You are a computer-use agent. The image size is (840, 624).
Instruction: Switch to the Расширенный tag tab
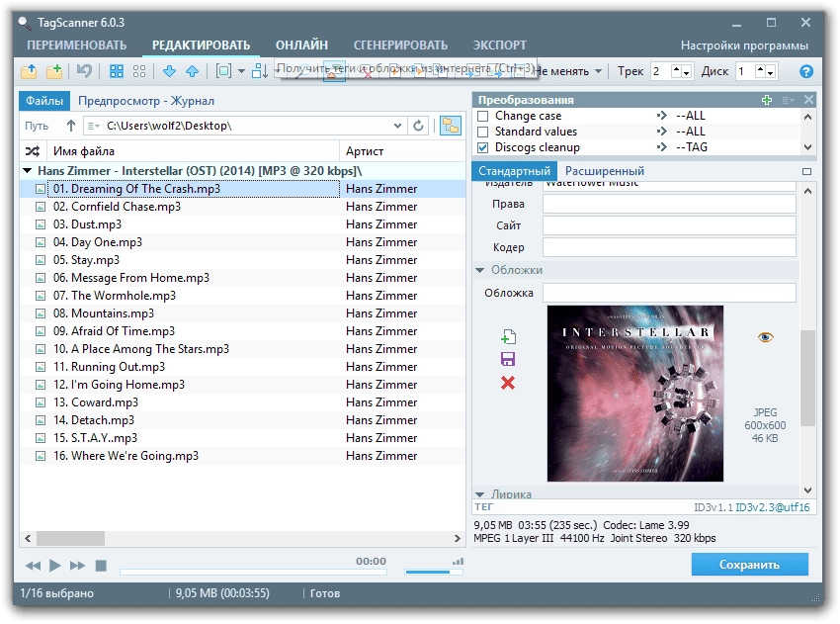[x=604, y=171]
